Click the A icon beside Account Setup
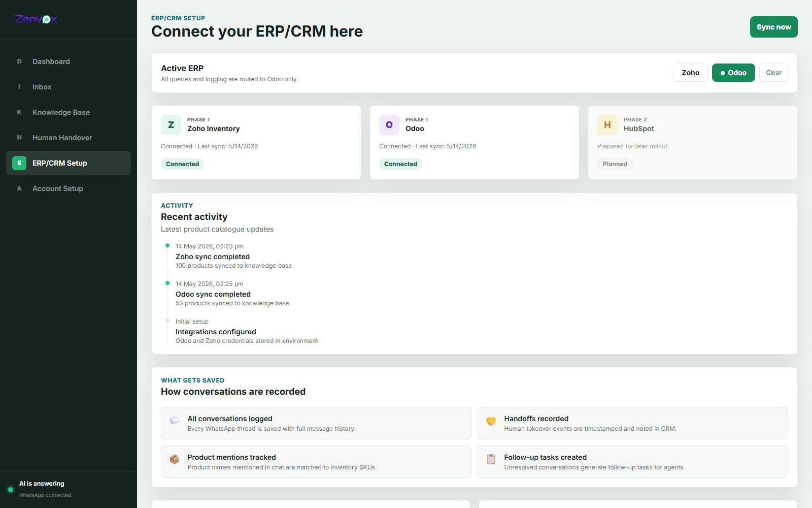Image resolution: width=812 pixels, height=508 pixels. point(19,188)
